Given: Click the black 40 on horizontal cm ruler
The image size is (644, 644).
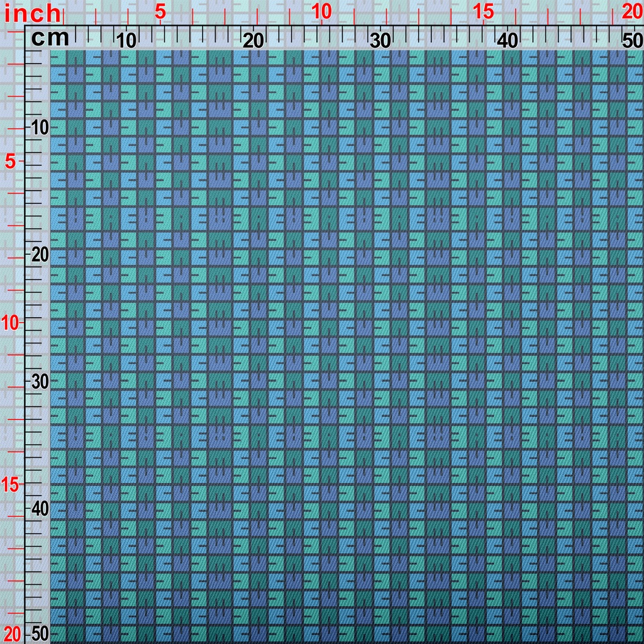Looking at the screenshot, I should 508,41.
